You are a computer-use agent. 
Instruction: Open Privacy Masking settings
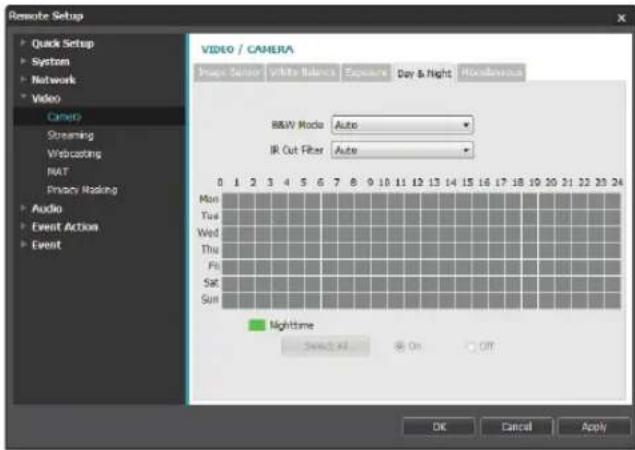pyautogui.click(x=82, y=190)
